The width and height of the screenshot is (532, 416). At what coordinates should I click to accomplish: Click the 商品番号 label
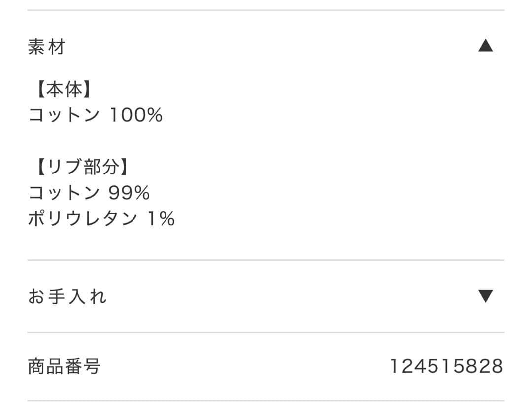(64, 366)
